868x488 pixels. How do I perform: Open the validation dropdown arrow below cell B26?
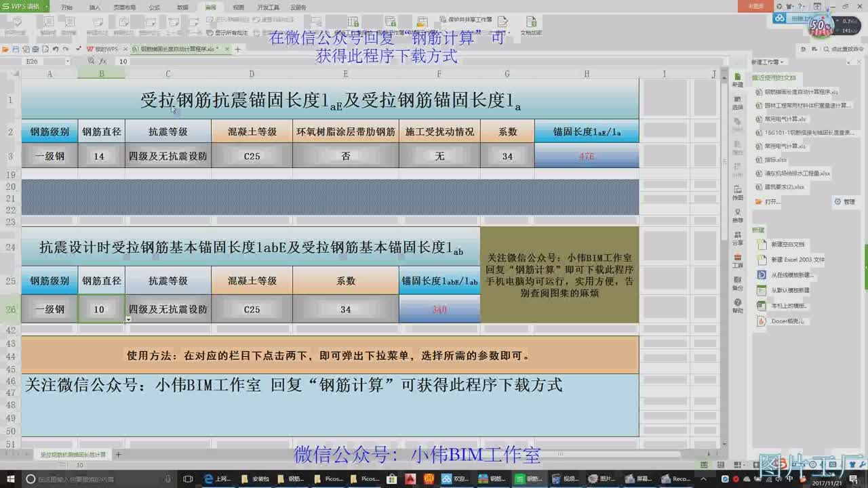pyautogui.click(x=129, y=319)
